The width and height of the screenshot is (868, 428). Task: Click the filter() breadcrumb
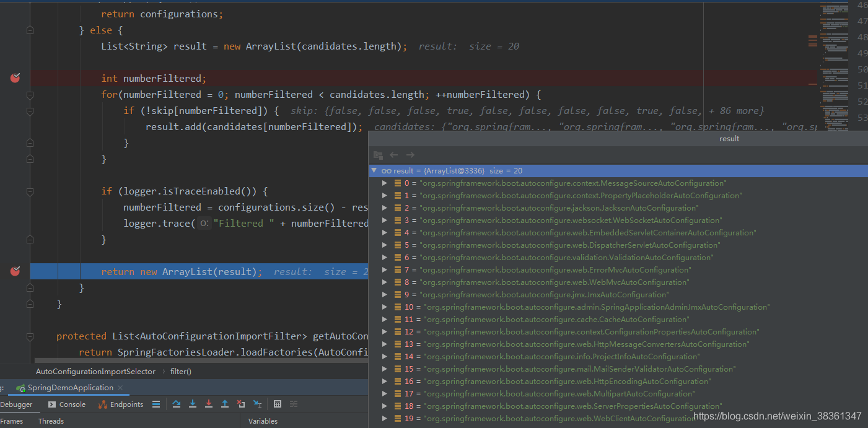click(181, 371)
